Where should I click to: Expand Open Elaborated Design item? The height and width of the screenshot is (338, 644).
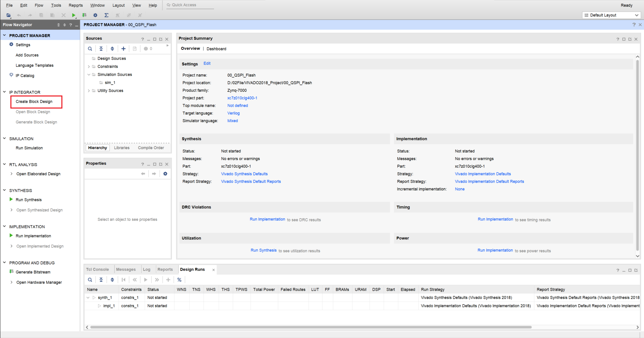point(11,174)
